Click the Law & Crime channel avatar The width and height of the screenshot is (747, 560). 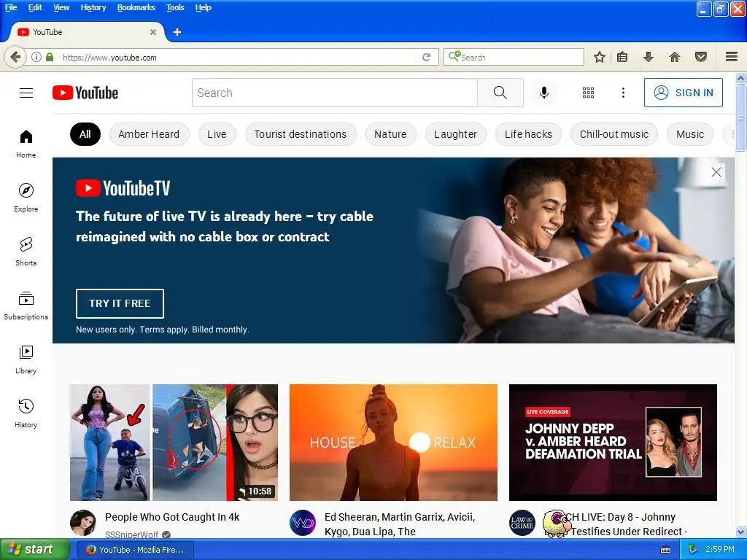pos(522,523)
